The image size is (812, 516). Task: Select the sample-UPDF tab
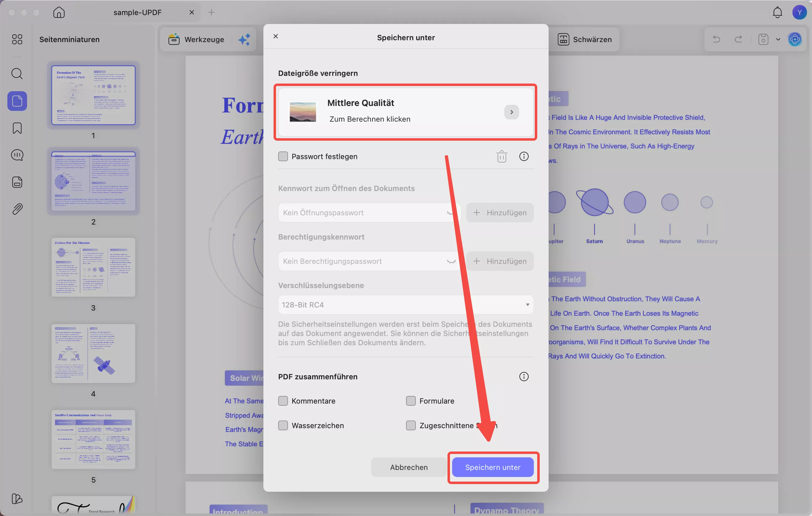pos(138,13)
